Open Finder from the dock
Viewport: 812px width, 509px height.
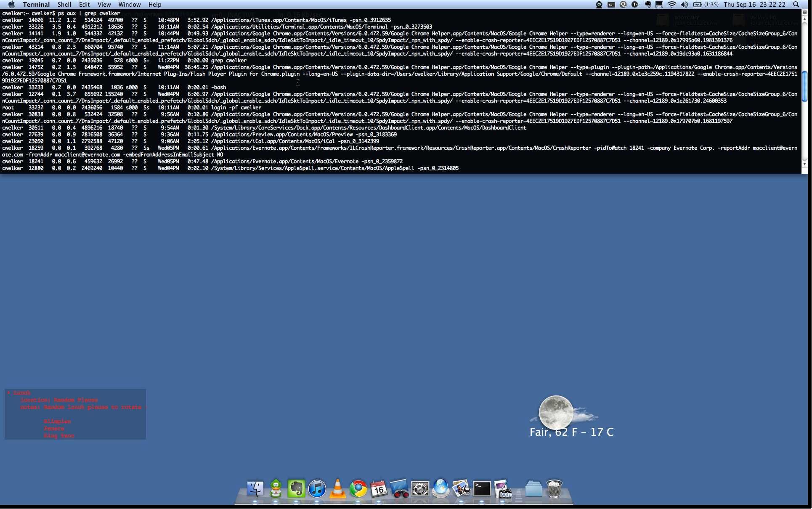255,489
